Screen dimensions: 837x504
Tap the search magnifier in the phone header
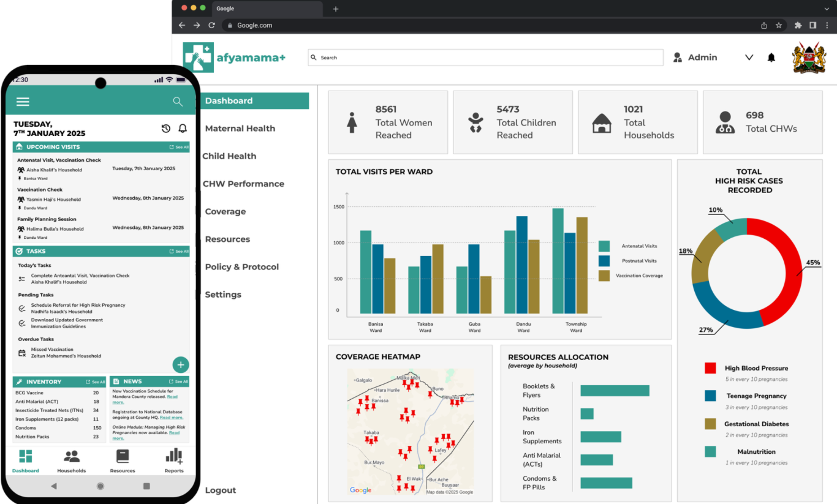pyautogui.click(x=178, y=102)
